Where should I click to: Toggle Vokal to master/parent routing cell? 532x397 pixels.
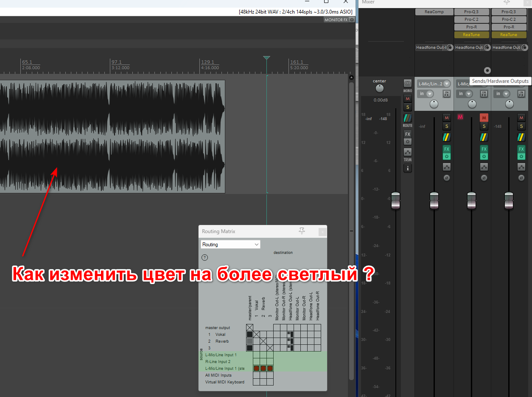pyautogui.click(x=249, y=335)
